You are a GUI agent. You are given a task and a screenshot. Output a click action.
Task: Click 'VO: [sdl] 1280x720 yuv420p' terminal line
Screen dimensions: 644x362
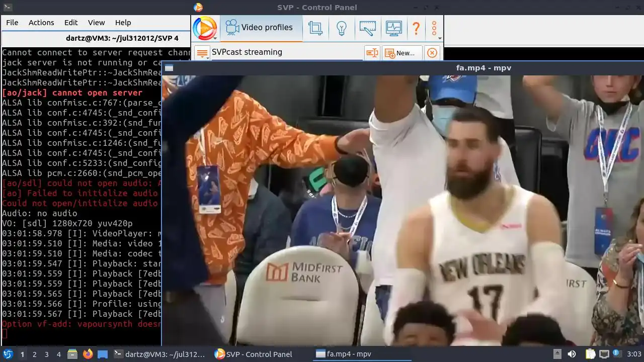(x=67, y=223)
